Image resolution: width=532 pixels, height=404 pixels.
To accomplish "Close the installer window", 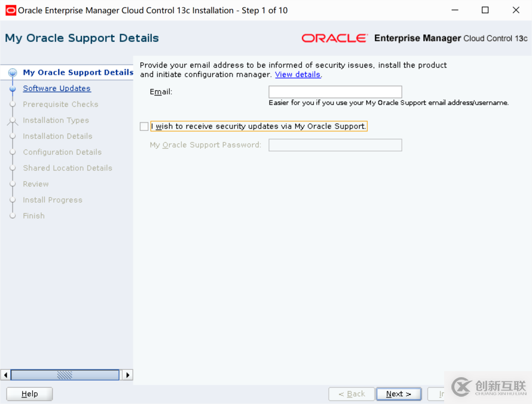I will (516, 10).
